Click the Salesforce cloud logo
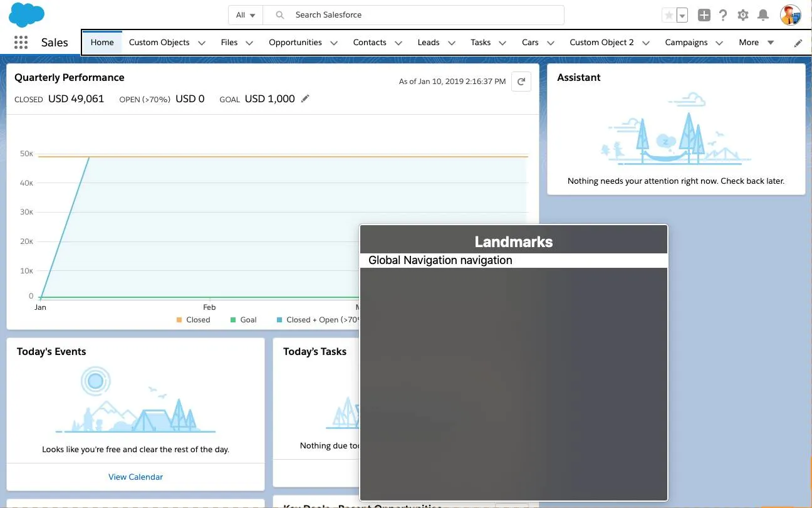 coord(26,15)
